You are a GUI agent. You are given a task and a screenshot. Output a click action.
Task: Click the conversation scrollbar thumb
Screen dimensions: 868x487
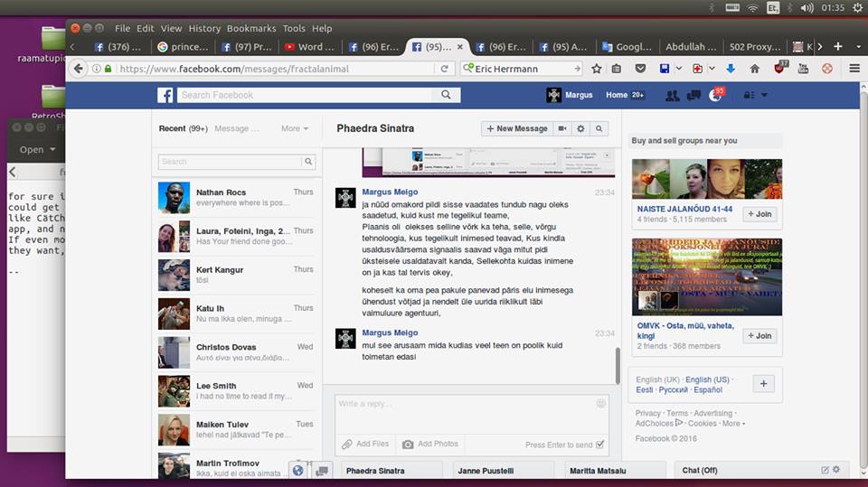click(618, 365)
